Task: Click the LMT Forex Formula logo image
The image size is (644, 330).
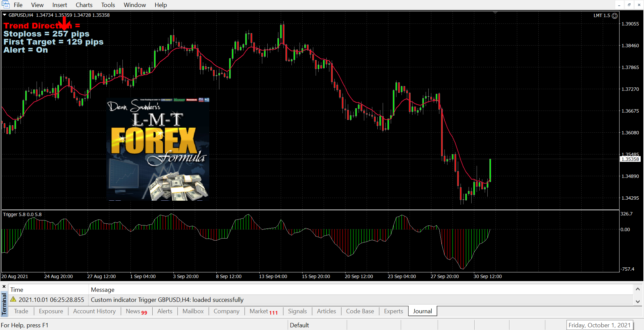Action: (158, 149)
